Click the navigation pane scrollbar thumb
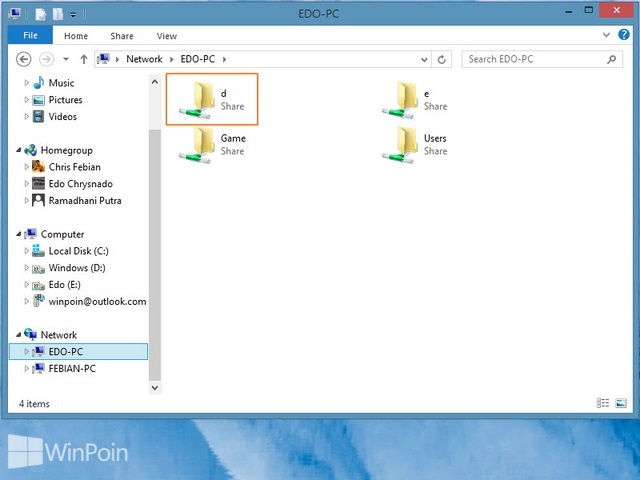 [x=155, y=255]
